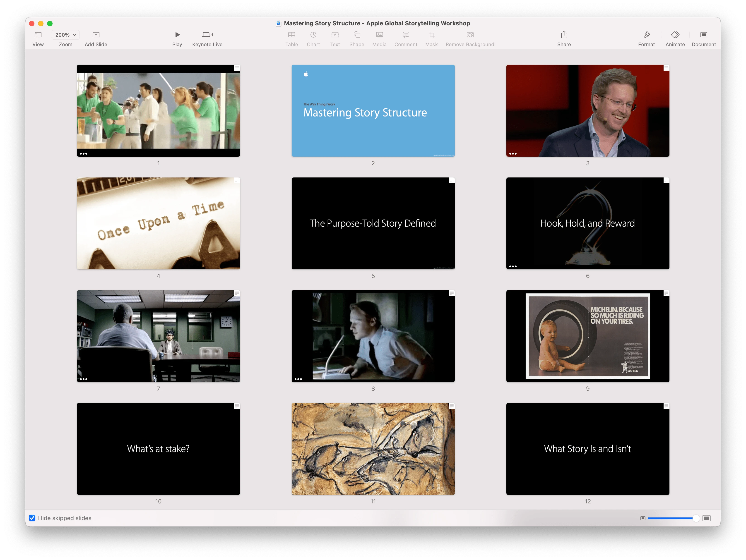Screen dimensions: 746x560
Task: Open Keynote Live
Action: [207, 35]
